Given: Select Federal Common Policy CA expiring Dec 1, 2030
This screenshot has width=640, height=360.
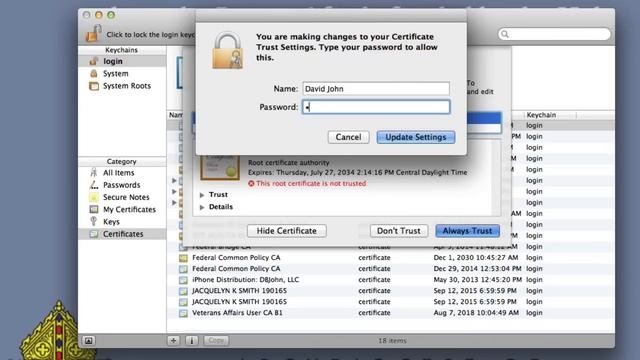Looking at the screenshot, I should (390, 258).
